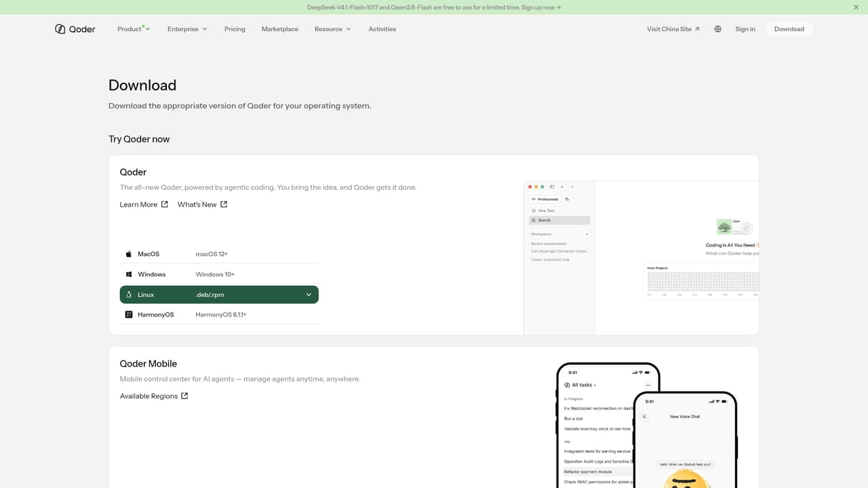868x488 pixels.
Task: Select the HarmonyOS 6.1.1+ download row
Action: 219,314
